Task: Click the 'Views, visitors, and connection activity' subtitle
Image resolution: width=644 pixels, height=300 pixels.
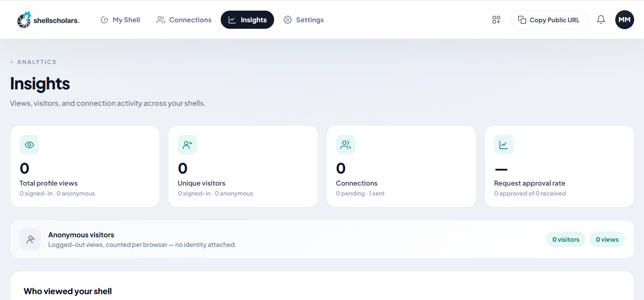Action: pyautogui.click(x=108, y=103)
